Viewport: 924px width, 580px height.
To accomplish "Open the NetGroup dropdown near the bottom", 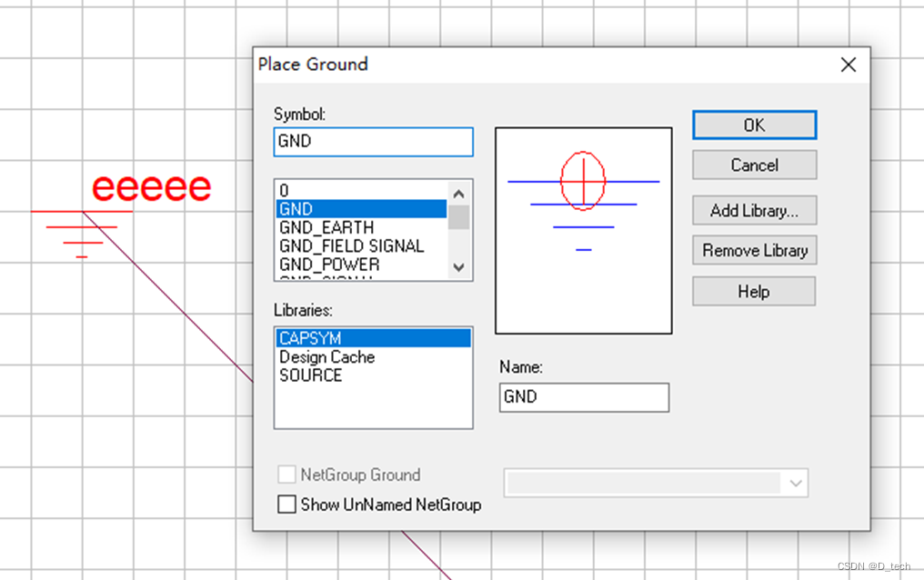I will [x=795, y=483].
